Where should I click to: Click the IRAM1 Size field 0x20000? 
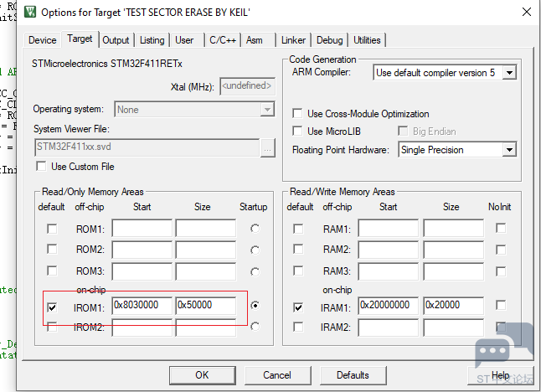[454, 306]
